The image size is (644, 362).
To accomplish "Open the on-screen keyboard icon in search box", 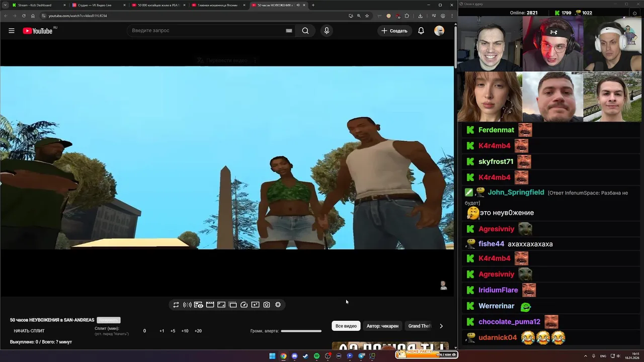I will (x=289, y=31).
